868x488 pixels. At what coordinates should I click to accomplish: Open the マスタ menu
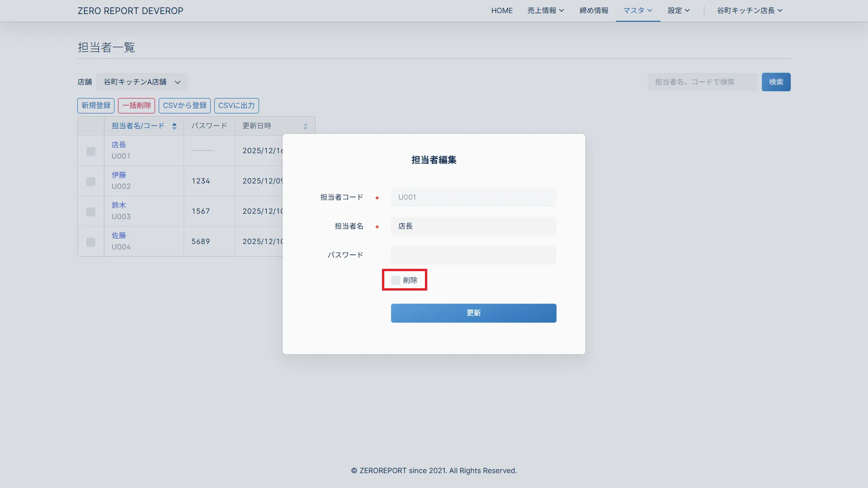637,10
